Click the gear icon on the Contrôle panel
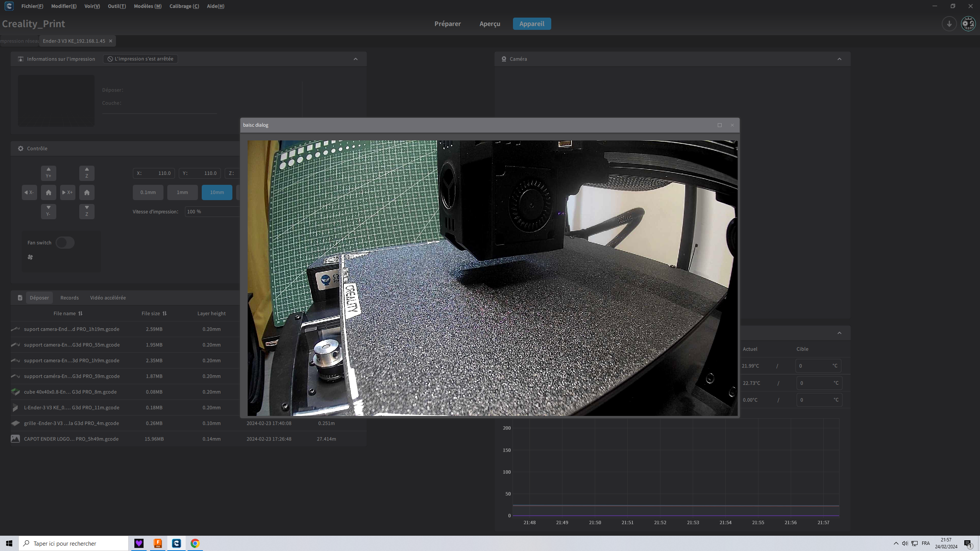Image resolution: width=980 pixels, height=551 pixels. [x=20, y=148]
